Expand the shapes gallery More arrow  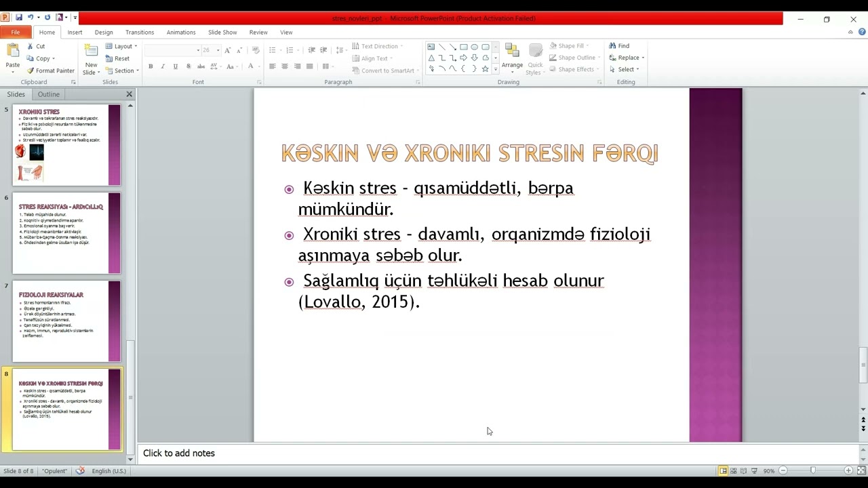point(496,69)
